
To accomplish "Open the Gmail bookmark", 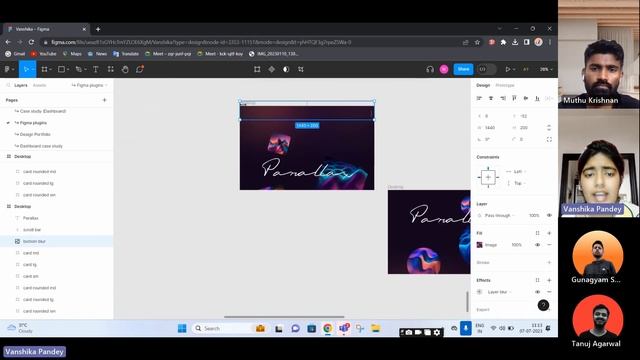I will (x=15, y=54).
